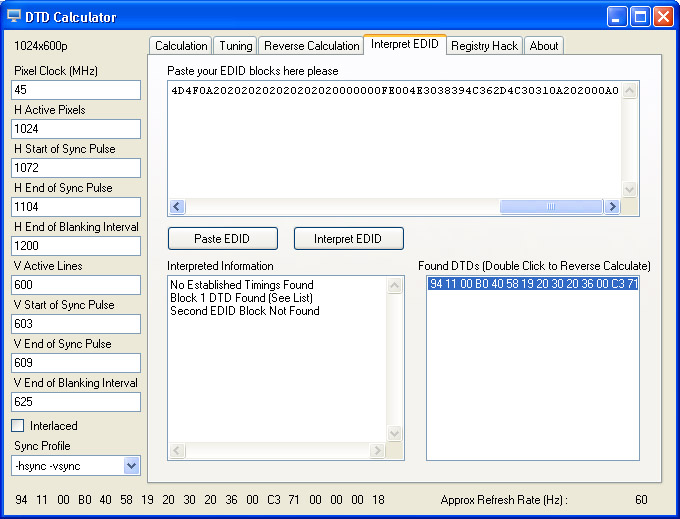
Task: Go to the Reverse Calculation tab
Action: click(x=311, y=46)
